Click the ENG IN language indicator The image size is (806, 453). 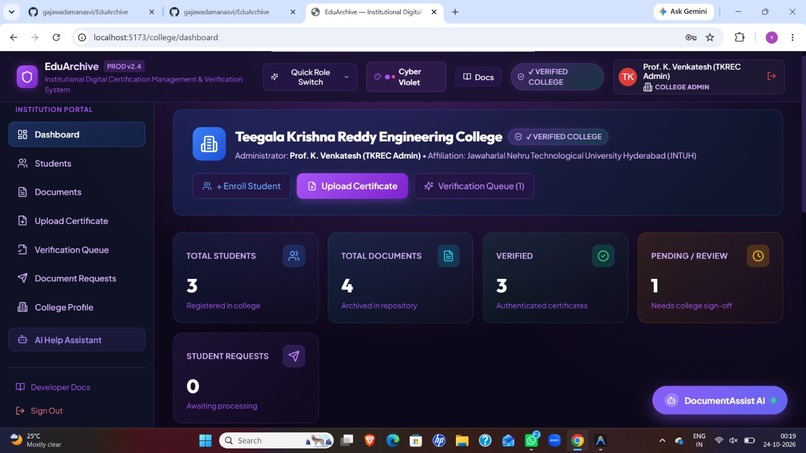click(699, 440)
